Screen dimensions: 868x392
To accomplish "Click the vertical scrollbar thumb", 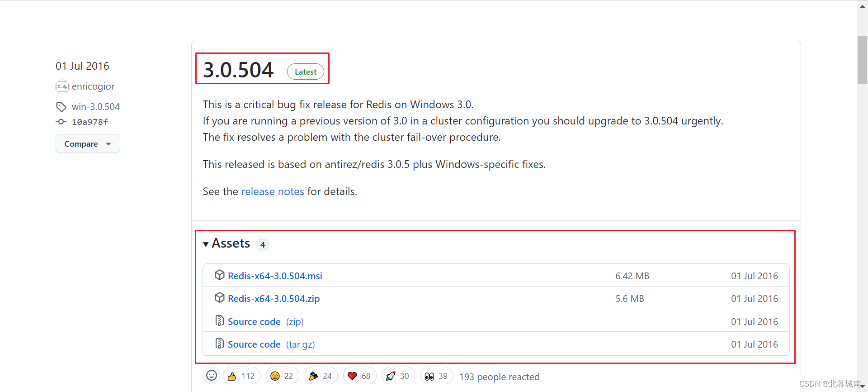I will [862, 60].
